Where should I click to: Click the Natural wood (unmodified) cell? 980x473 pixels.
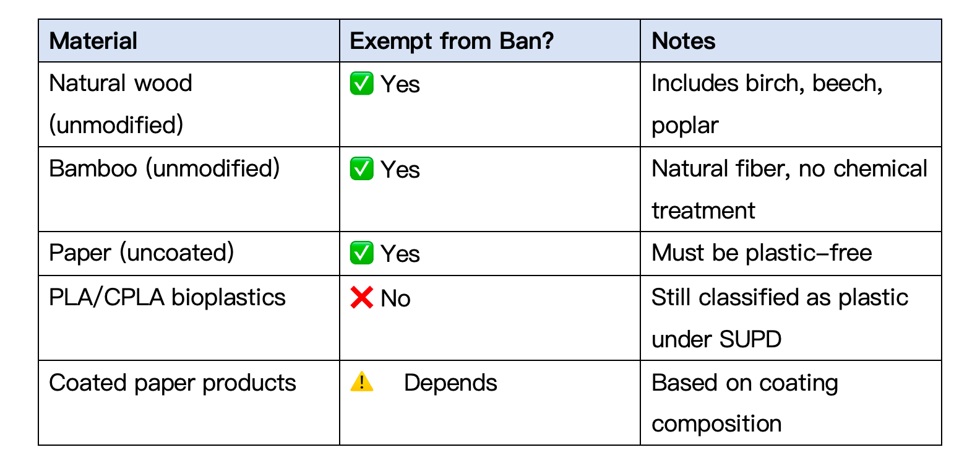click(121, 104)
